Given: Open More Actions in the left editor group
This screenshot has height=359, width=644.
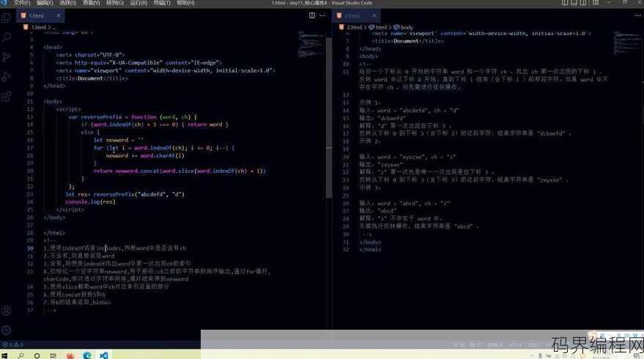Looking at the screenshot, I should [322, 15].
